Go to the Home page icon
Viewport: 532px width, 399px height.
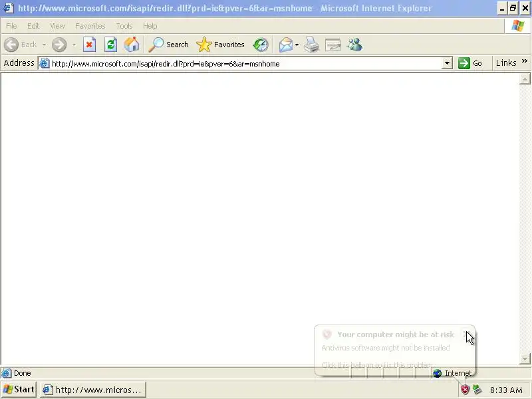click(132, 45)
